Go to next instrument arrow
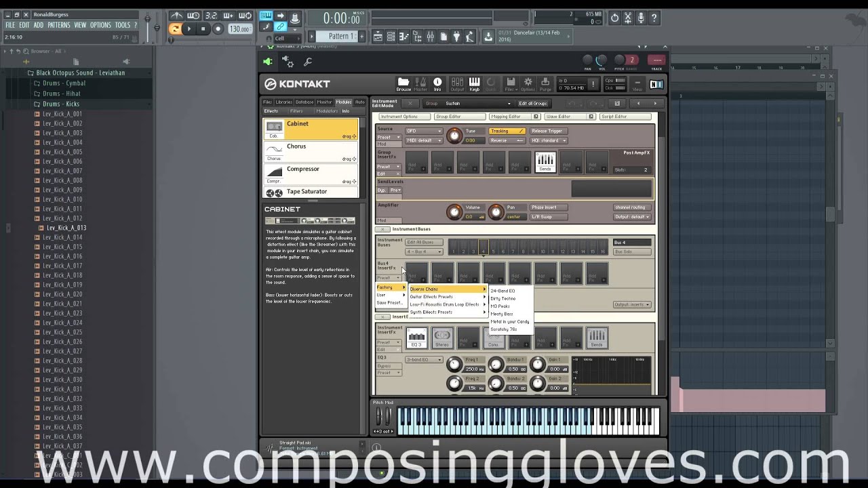868x488 pixels. click(x=655, y=103)
